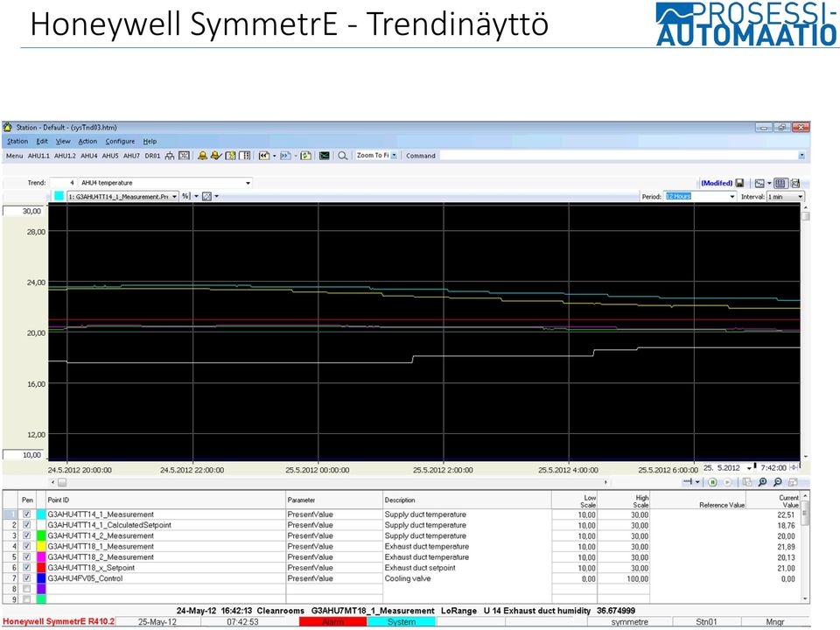
Task: Zoom out on the trend chart
Action: tap(778, 482)
